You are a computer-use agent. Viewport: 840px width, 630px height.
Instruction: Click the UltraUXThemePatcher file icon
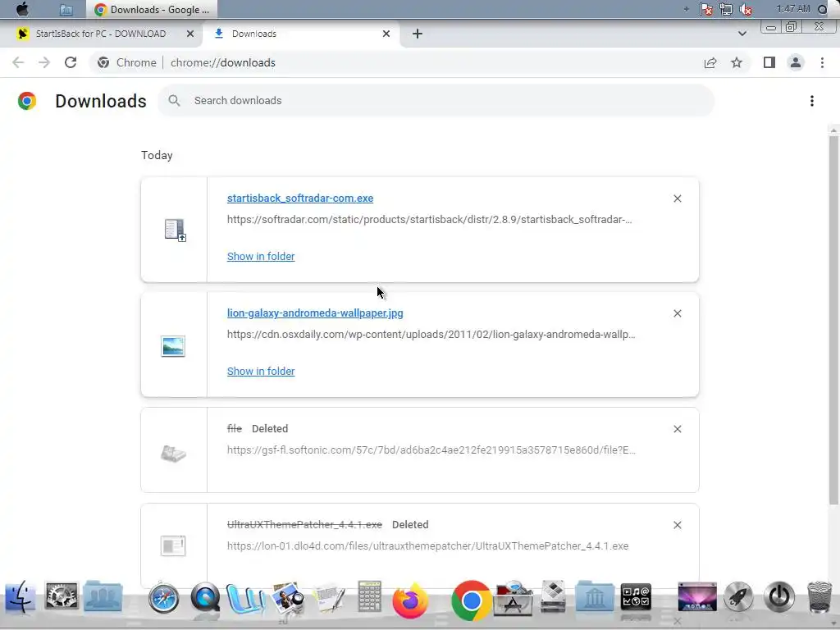173,546
